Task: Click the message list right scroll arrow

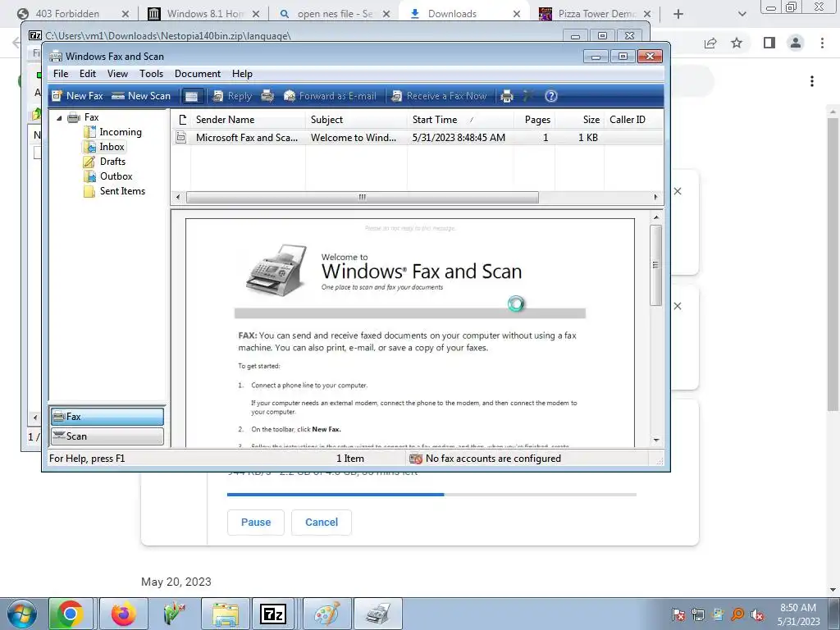Action: [x=655, y=197]
